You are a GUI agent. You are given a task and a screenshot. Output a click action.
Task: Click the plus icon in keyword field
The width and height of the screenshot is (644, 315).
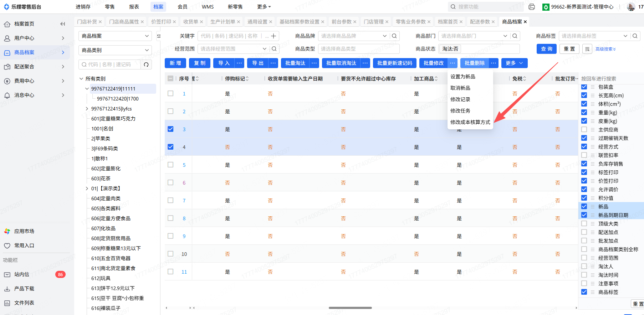pyautogui.click(x=274, y=36)
